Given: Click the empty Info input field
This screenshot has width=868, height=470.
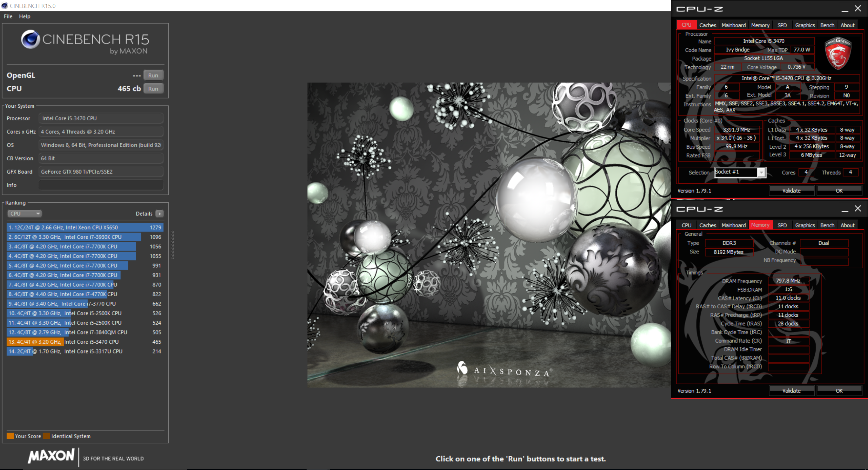Looking at the screenshot, I should coord(101,185).
